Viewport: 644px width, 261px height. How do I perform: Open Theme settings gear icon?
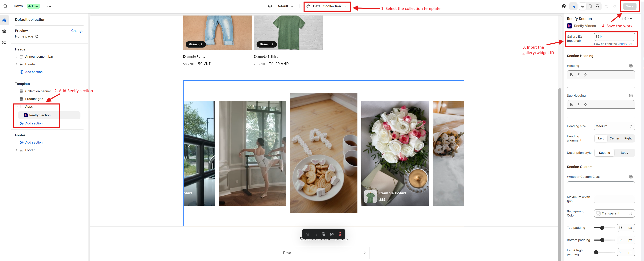(4, 31)
